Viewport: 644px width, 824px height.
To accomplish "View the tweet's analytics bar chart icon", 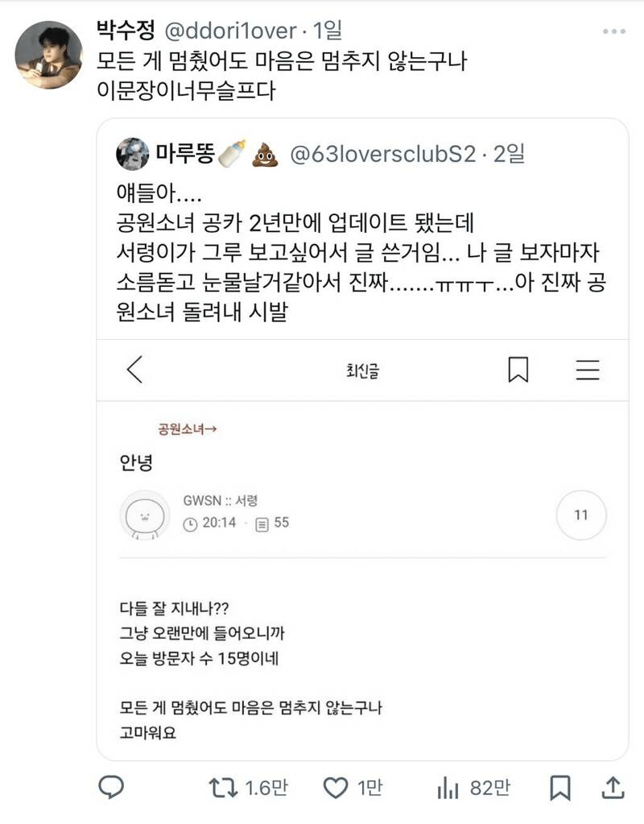I will pyautogui.click(x=448, y=787).
